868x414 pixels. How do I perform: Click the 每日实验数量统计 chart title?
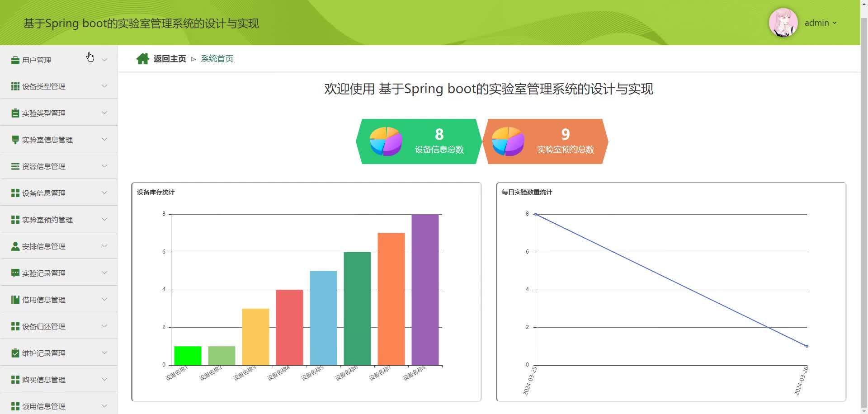tap(527, 192)
